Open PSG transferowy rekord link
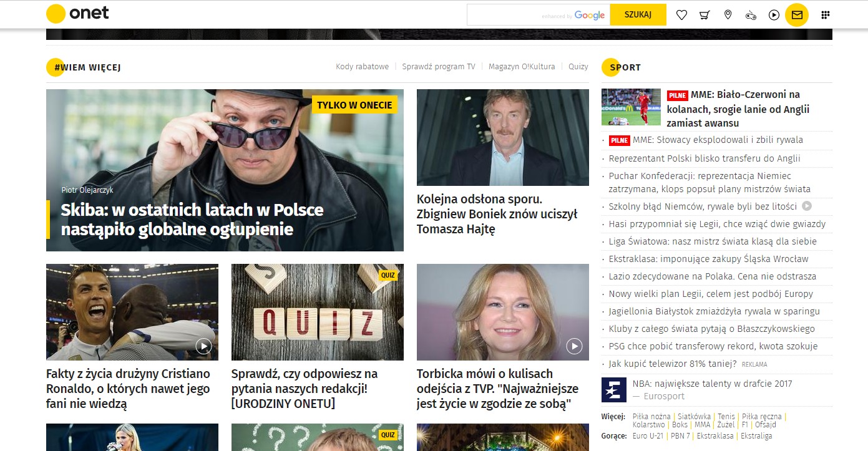Screen dimensions: 868x451 pyautogui.click(x=713, y=346)
